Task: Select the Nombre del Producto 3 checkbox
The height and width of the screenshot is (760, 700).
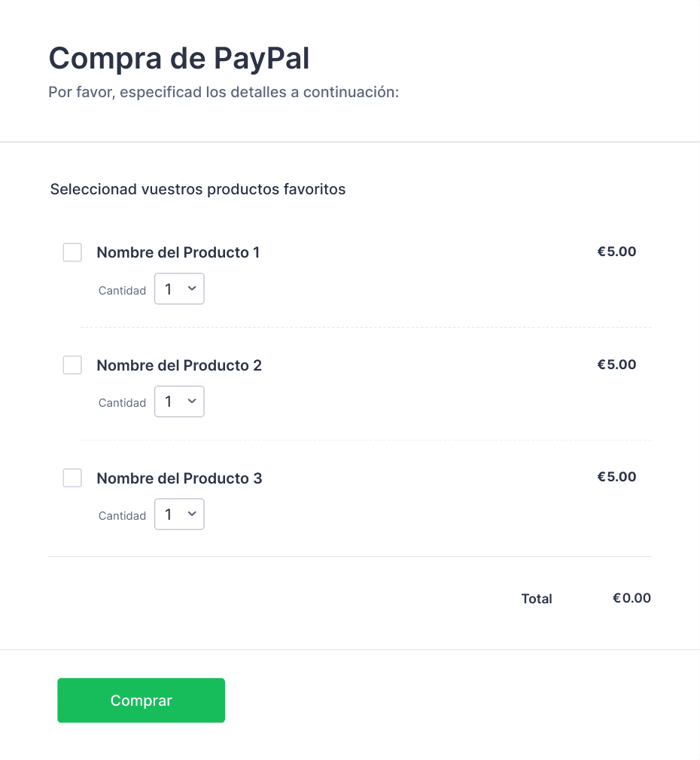Action: [72, 478]
